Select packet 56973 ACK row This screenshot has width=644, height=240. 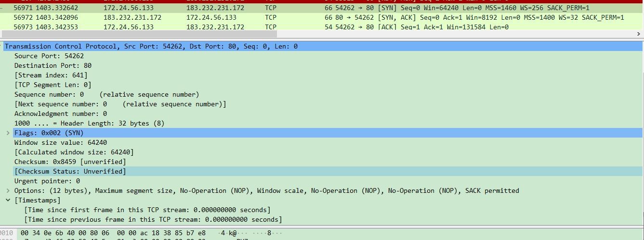(289, 27)
